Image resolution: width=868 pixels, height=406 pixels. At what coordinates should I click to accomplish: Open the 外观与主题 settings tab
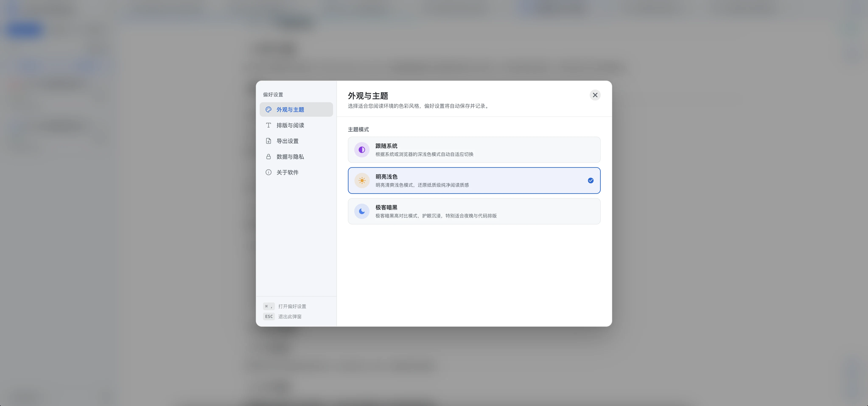click(296, 109)
